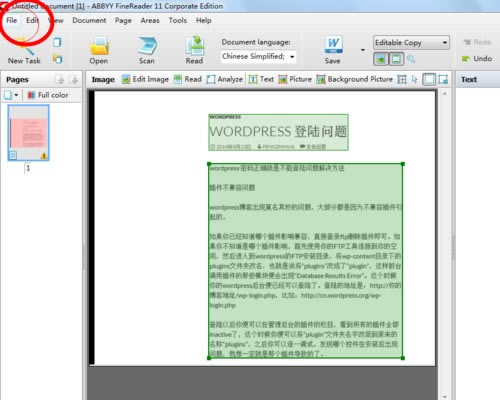Image resolution: width=500 pixels, height=400 pixels.
Task: Open the Document menu
Action: [89, 20]
